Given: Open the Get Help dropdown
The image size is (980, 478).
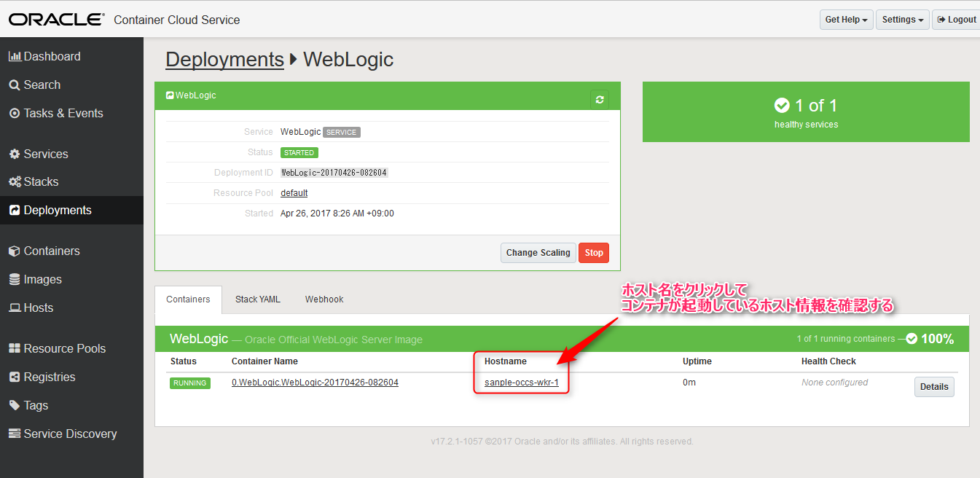Looking at the screenshot, I should coord(846,20).
